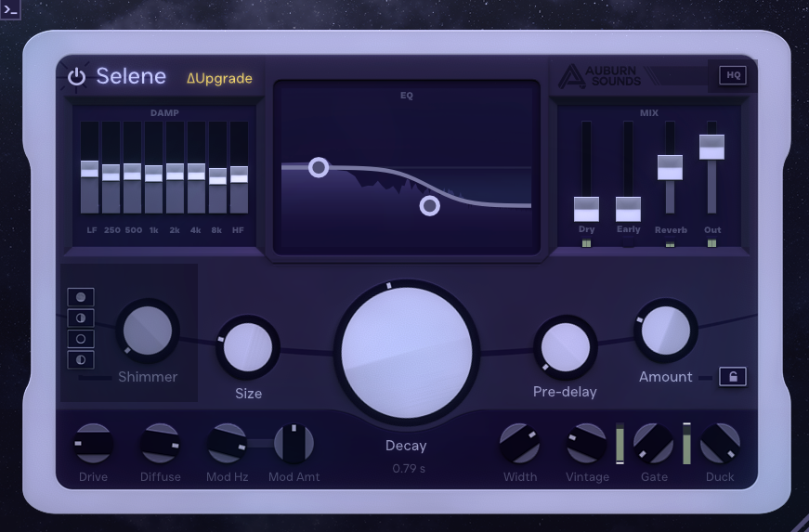This screenshot has width=809, height=532.
Task: Select the empty-circle shimmer mode icon
Action: [81, 339]
